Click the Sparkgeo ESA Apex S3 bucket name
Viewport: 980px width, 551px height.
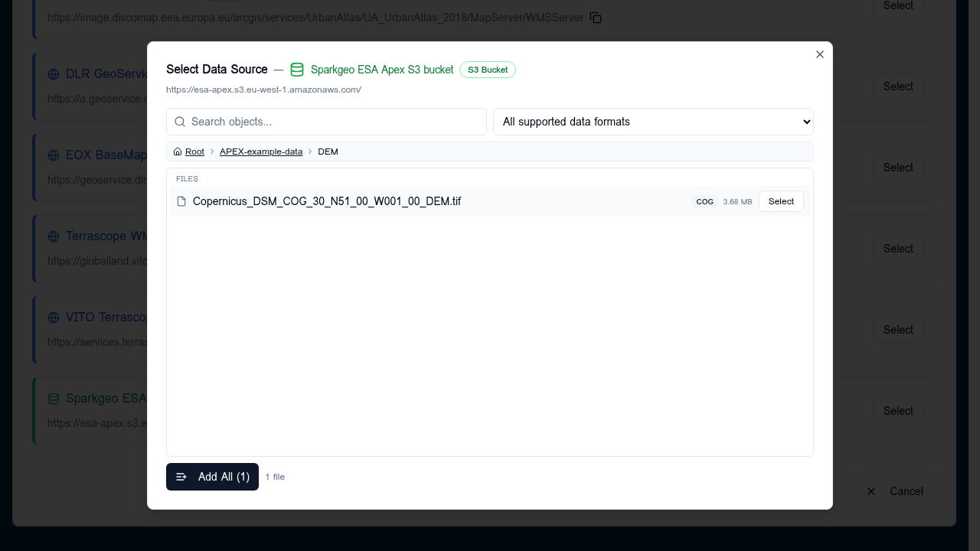tap(382, 70)
